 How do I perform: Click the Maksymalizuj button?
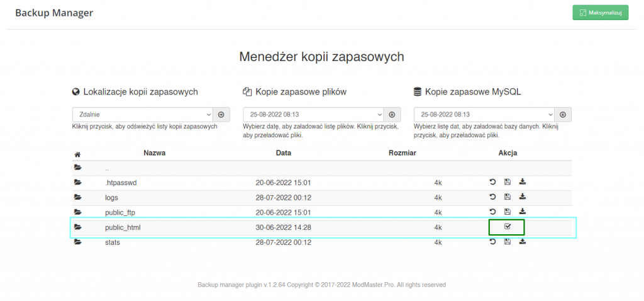[600, 13]
